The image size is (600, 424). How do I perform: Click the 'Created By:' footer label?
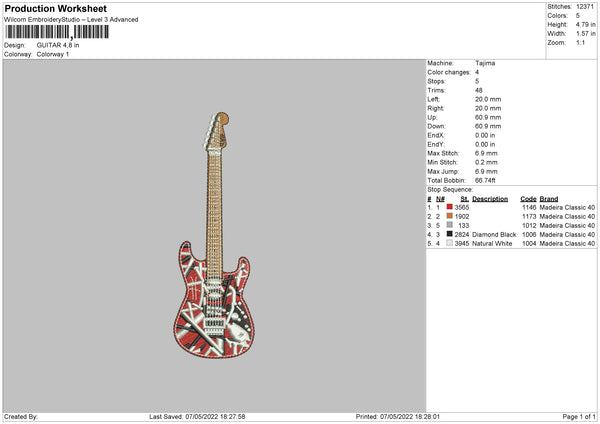click(21, 416)
